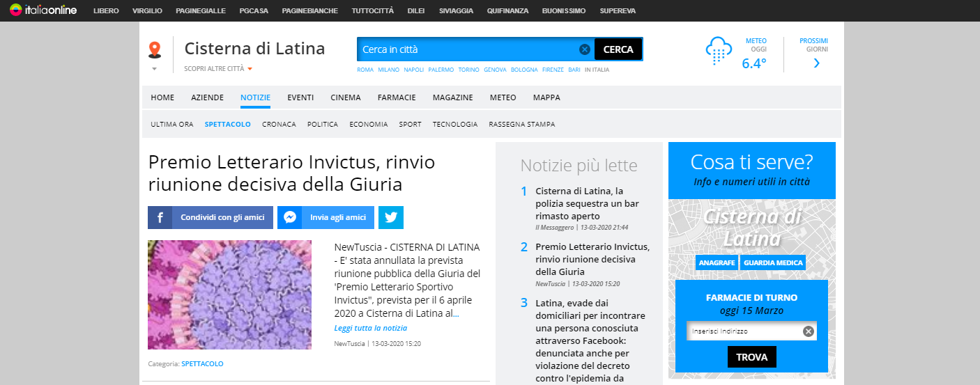
Task: Choose Genova quick city link
Action: pyautogui.click(x=495, y=70)
